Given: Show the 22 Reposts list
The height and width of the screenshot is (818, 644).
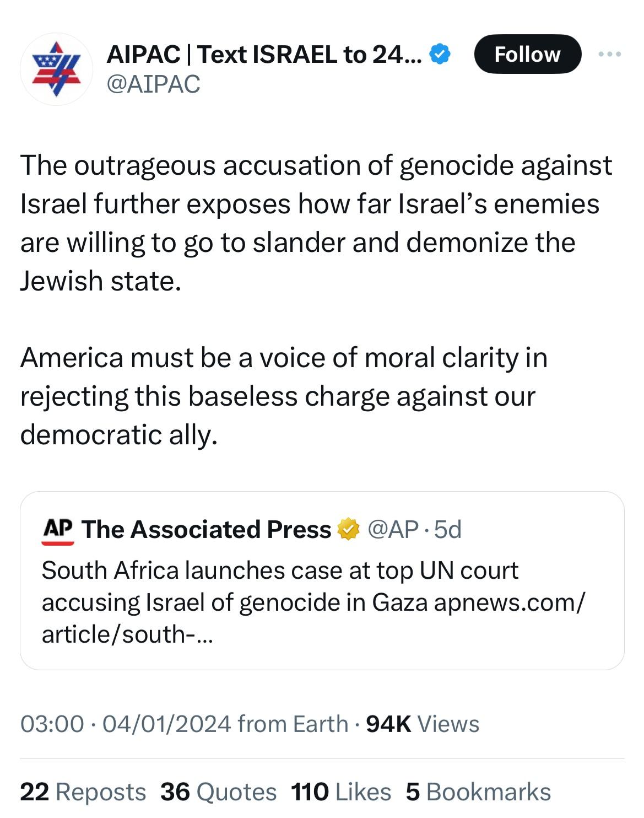Looking at the screenshot, I should coord(83,792).
